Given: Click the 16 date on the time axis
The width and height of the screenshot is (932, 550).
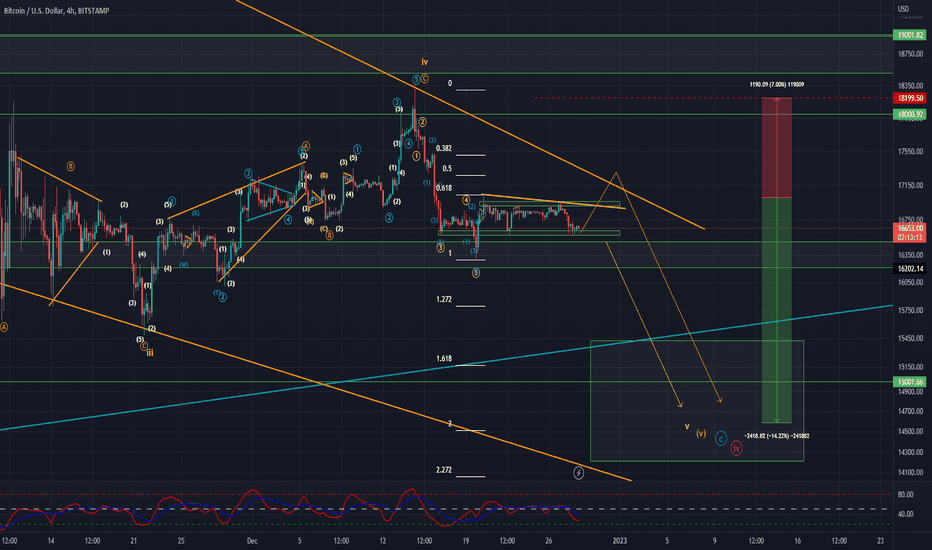Looking at the screenshot, I should 798,541.
